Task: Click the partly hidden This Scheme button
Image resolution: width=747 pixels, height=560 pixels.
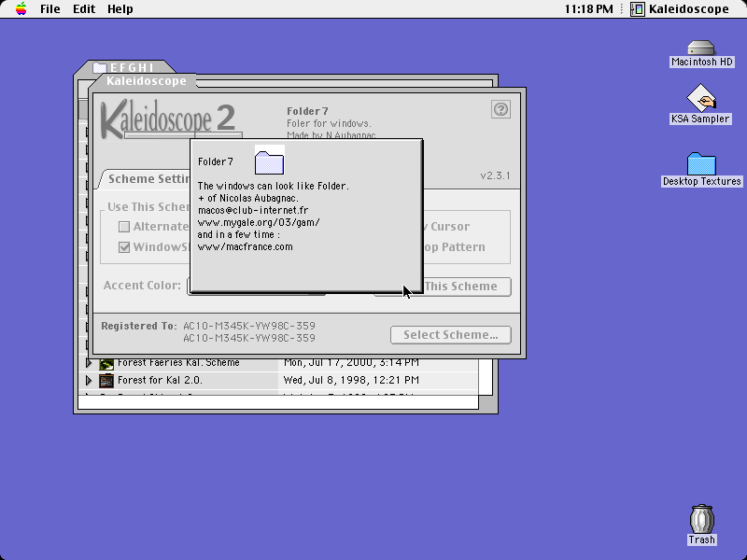Action: [x=467, y=287]
